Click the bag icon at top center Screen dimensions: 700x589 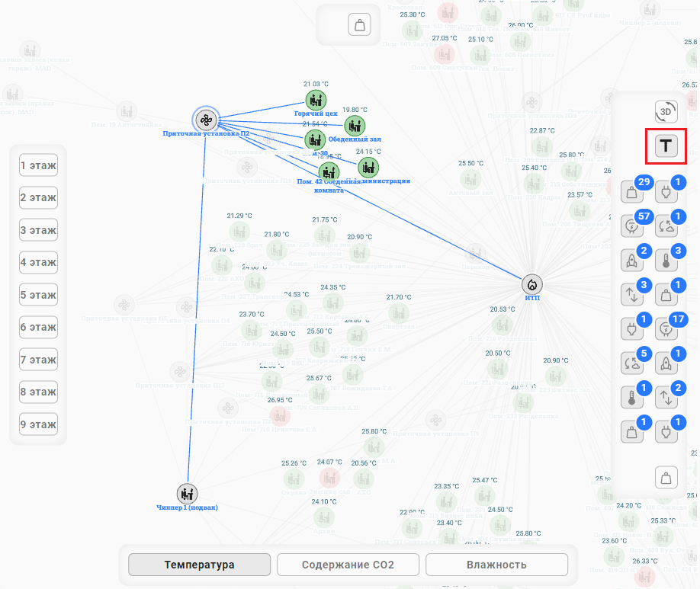coord(359,24)
